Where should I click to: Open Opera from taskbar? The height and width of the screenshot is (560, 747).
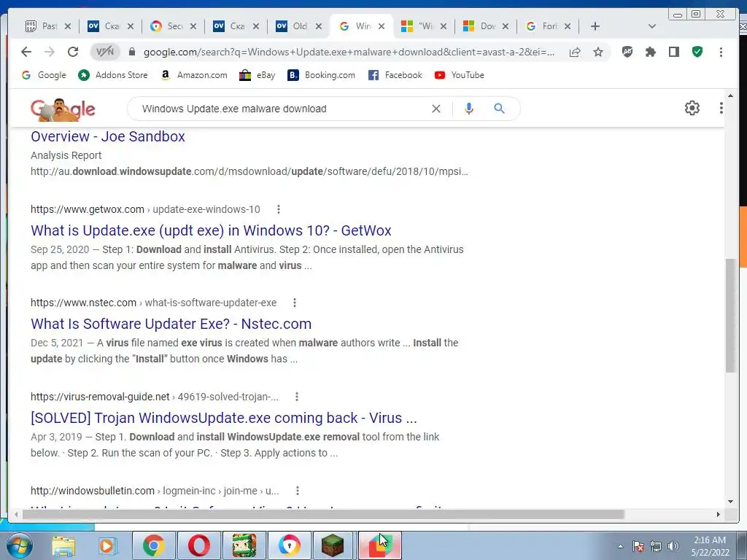[199, 545]
